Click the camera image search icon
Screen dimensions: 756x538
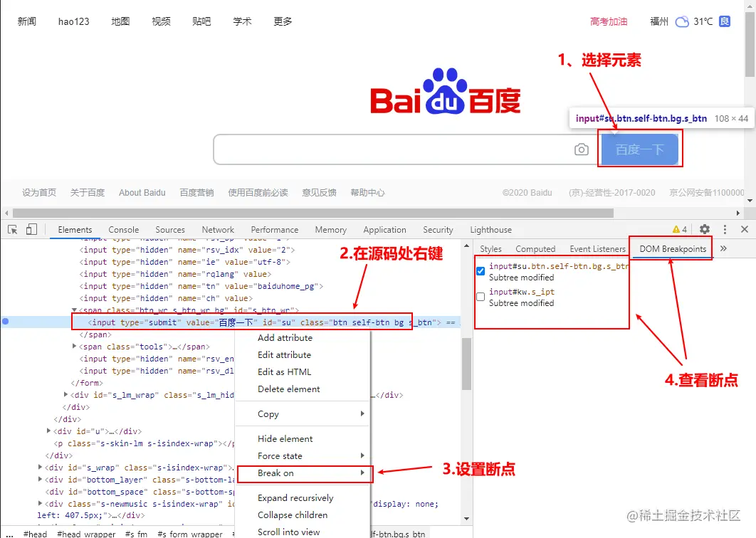point(582,149)
